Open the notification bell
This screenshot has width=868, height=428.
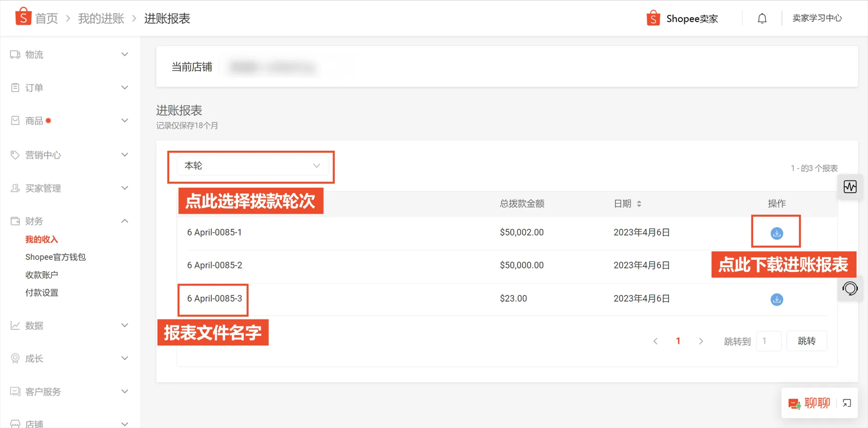point(761,18)
